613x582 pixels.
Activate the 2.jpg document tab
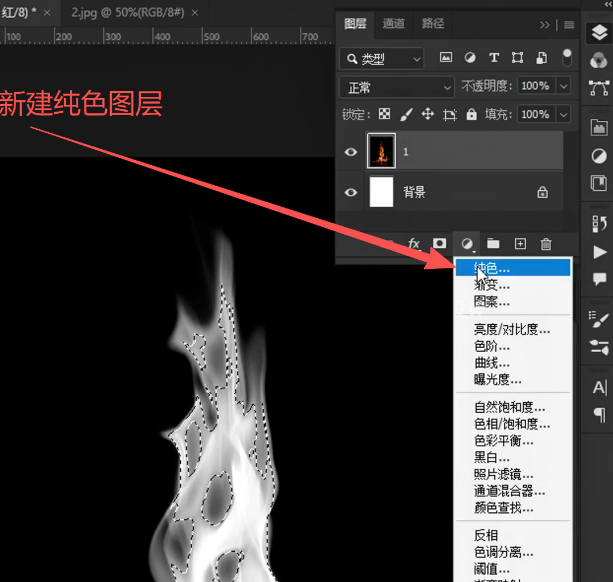(x=127, y=13)
